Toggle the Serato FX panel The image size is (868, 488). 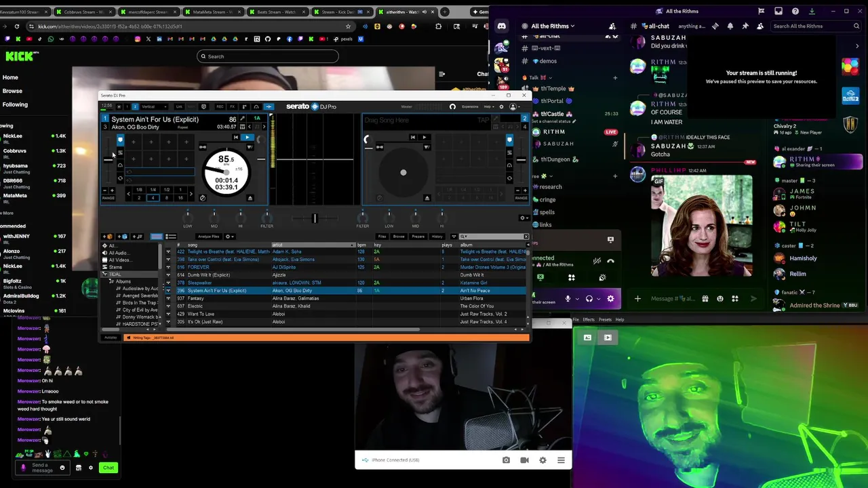tap(232, 106)
